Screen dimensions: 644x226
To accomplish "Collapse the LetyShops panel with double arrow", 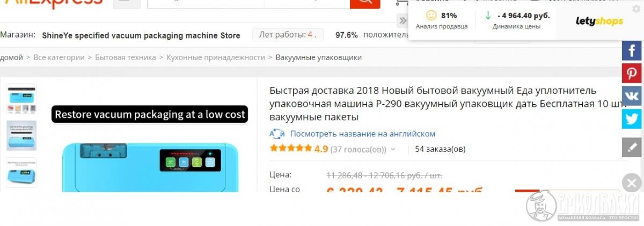I will [x=403, y=21].
